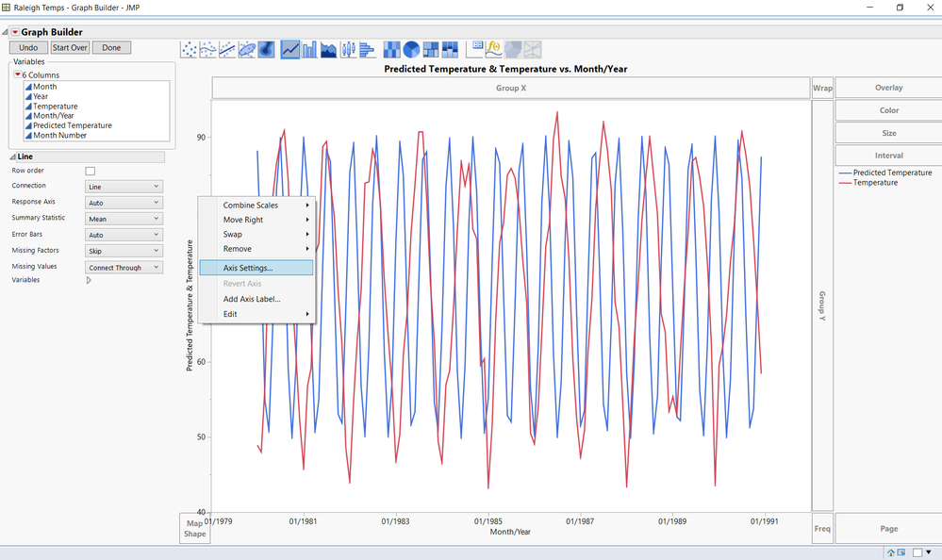Open the Move Right submenu

pyautogui.click(x=256, y=220)
